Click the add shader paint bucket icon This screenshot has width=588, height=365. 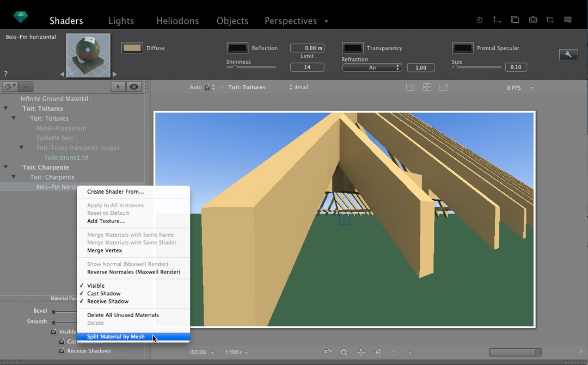(9, 86)
